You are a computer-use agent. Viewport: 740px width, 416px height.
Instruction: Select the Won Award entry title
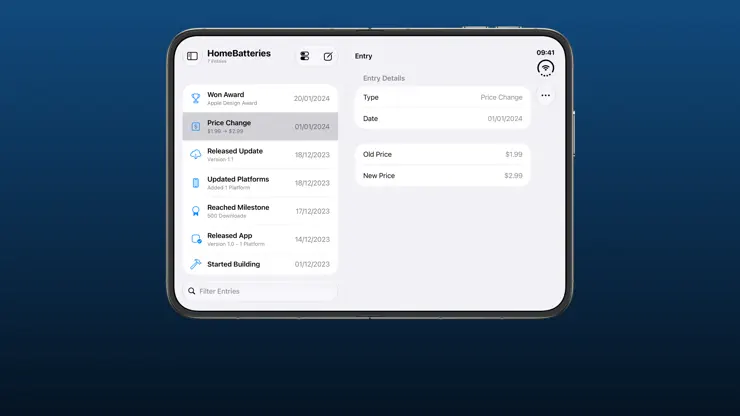click(226, 94)
